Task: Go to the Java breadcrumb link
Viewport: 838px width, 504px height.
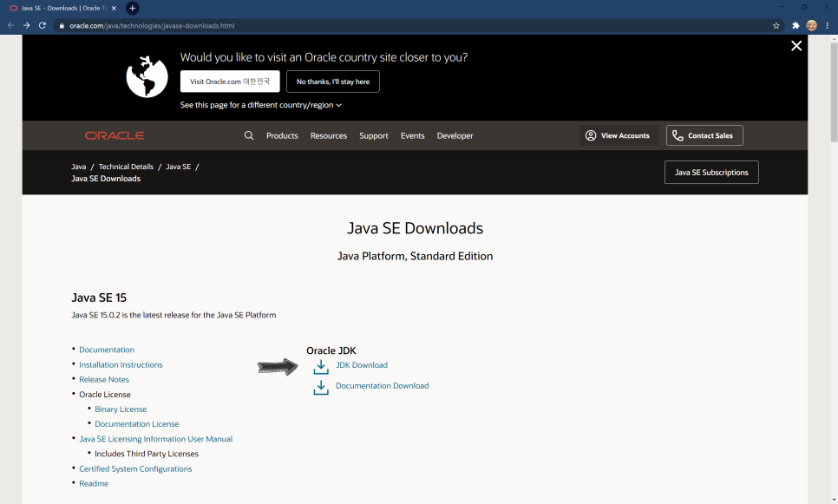Action: [x=79, y=167]
